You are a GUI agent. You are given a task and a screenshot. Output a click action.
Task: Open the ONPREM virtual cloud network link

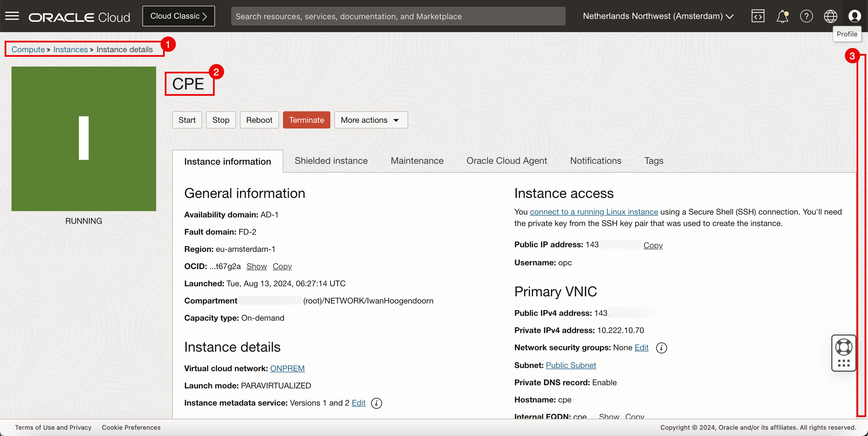coord(287,368)
